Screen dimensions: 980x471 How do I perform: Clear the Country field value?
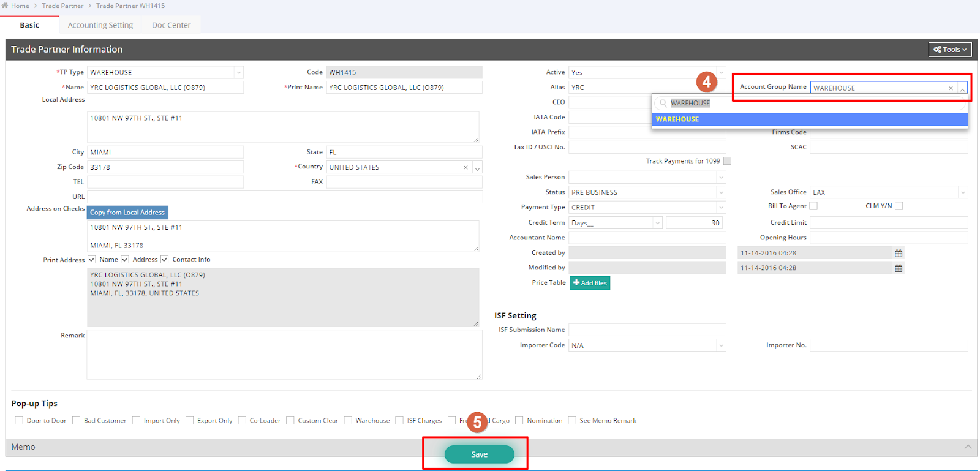(466, 167)
